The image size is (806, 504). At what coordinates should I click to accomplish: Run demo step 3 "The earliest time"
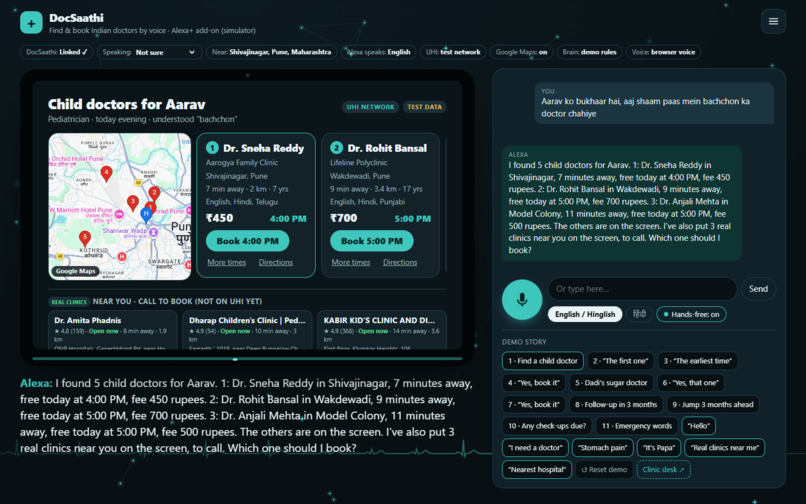698,361
